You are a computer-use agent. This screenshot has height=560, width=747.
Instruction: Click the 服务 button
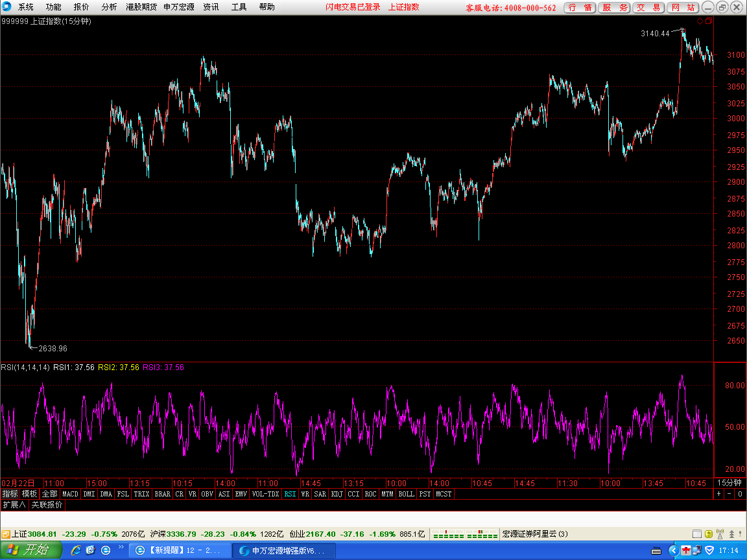point(615,8)
